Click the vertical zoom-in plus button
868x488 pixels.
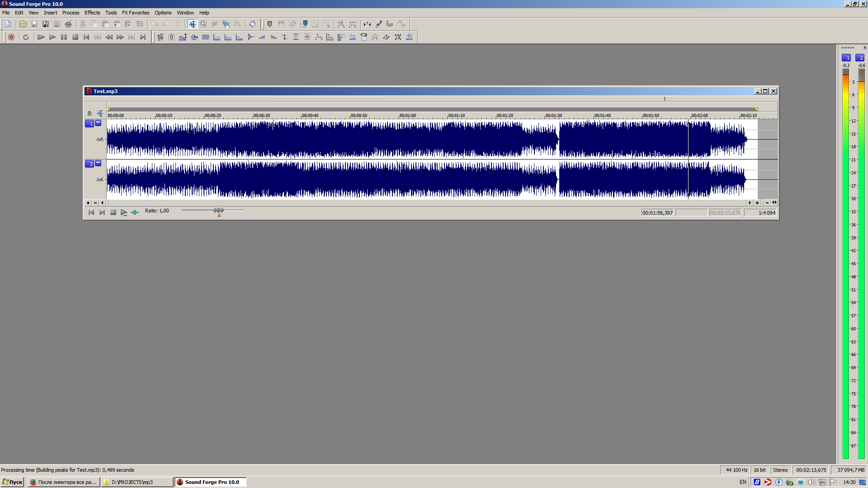[88, 203]
